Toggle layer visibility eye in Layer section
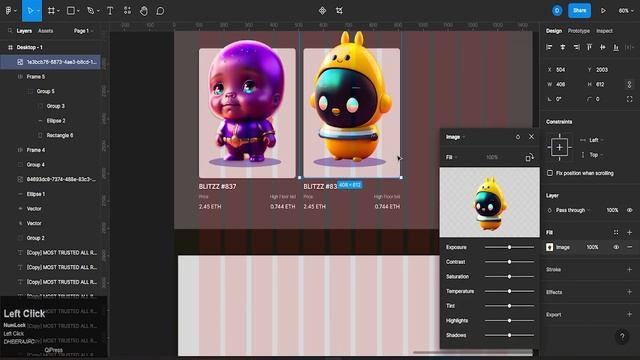Screen dimensions: 640x360 (629, 210)
